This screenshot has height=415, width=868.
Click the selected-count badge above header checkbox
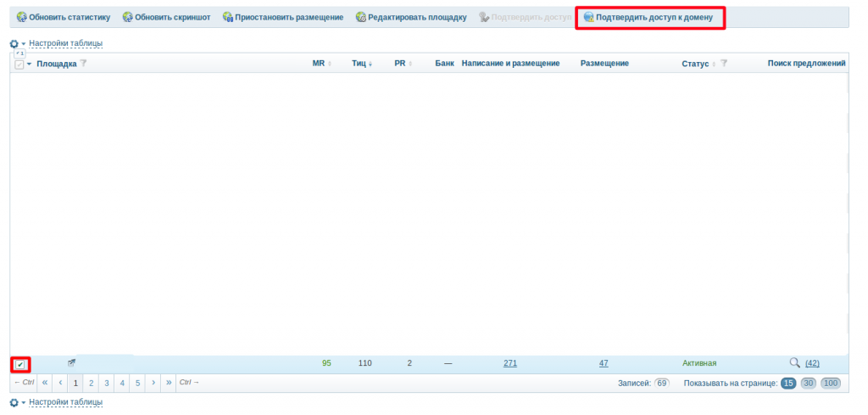[20, 53]
